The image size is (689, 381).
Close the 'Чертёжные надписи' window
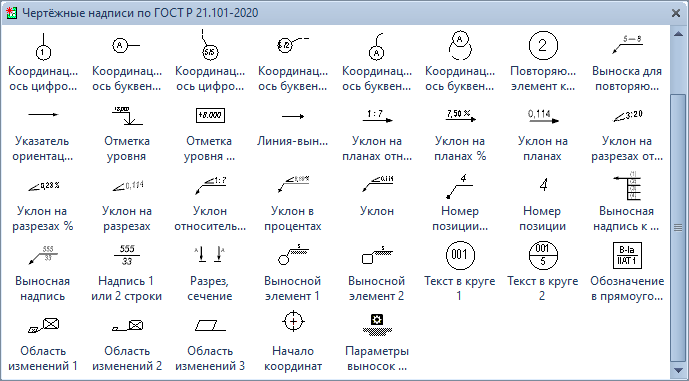676,13
